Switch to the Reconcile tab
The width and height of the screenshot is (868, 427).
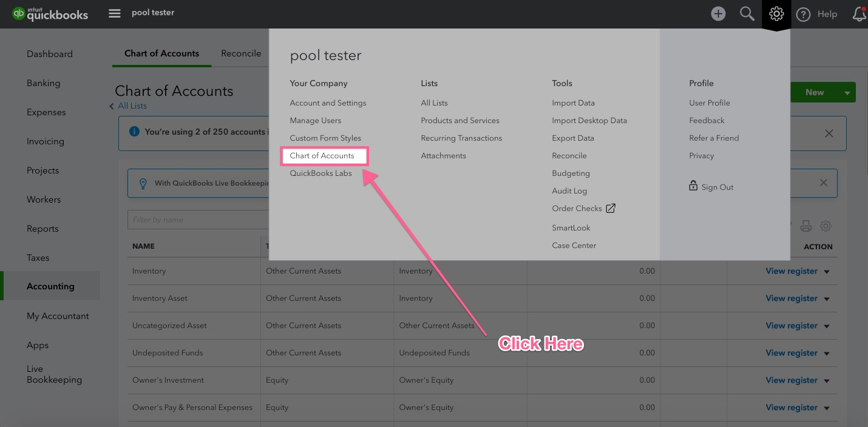(241, 53)
